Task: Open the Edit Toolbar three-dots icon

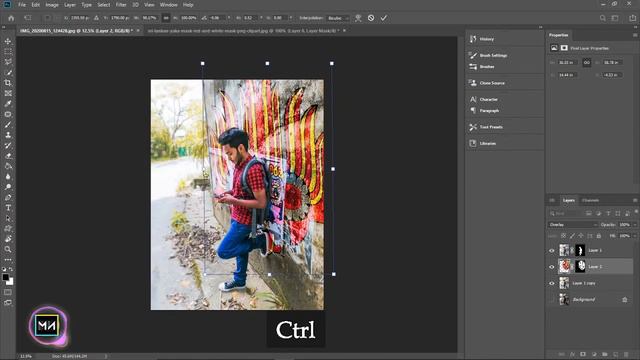Action: (x=8, y=260)
